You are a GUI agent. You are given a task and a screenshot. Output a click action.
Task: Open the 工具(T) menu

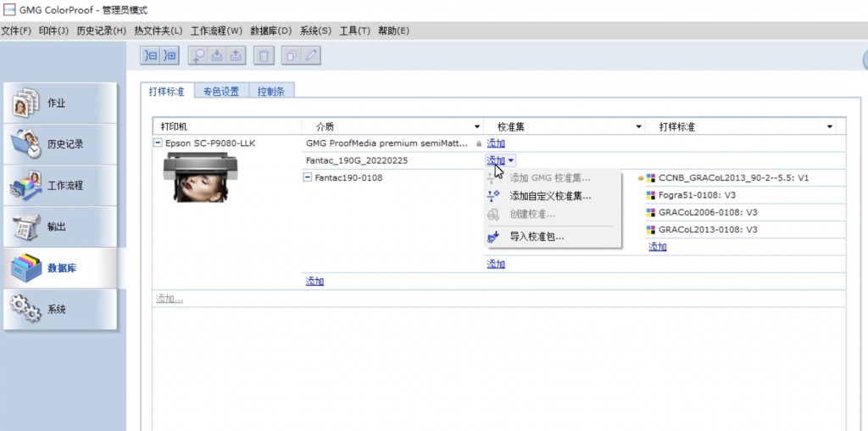[355, 31]
